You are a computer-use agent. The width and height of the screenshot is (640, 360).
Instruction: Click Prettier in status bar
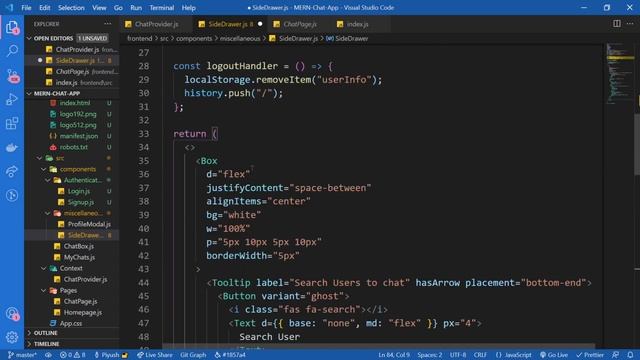tap(590, 355)
